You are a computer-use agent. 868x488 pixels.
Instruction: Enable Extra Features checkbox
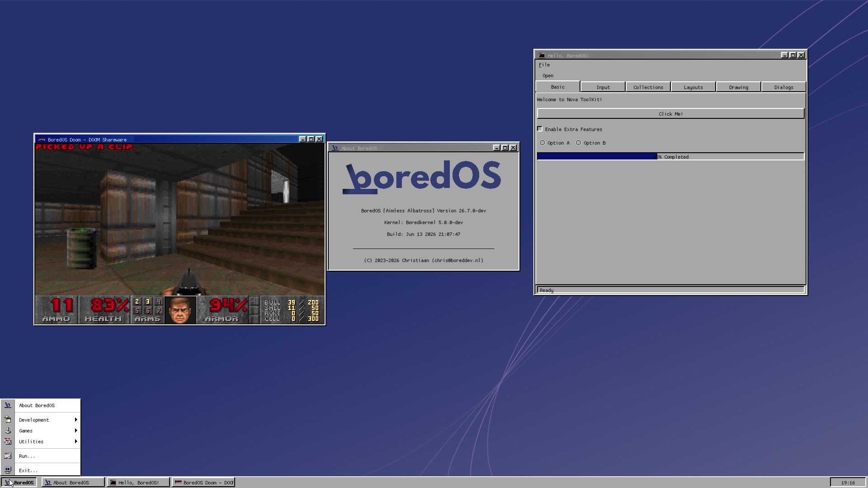click(x=540, y=129)
